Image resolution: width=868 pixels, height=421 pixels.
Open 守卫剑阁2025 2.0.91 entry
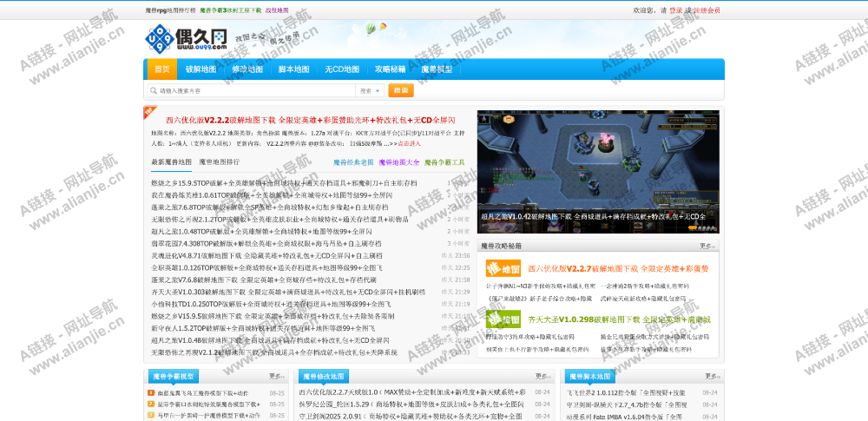pos(411,417)
